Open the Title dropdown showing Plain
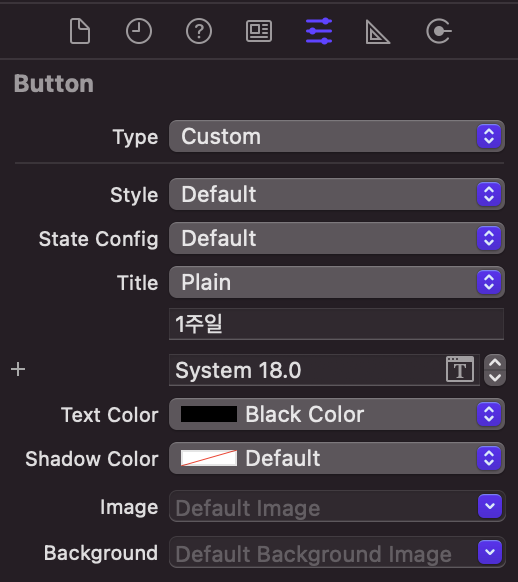Screen dimensions: 518x582 (337, 282)
